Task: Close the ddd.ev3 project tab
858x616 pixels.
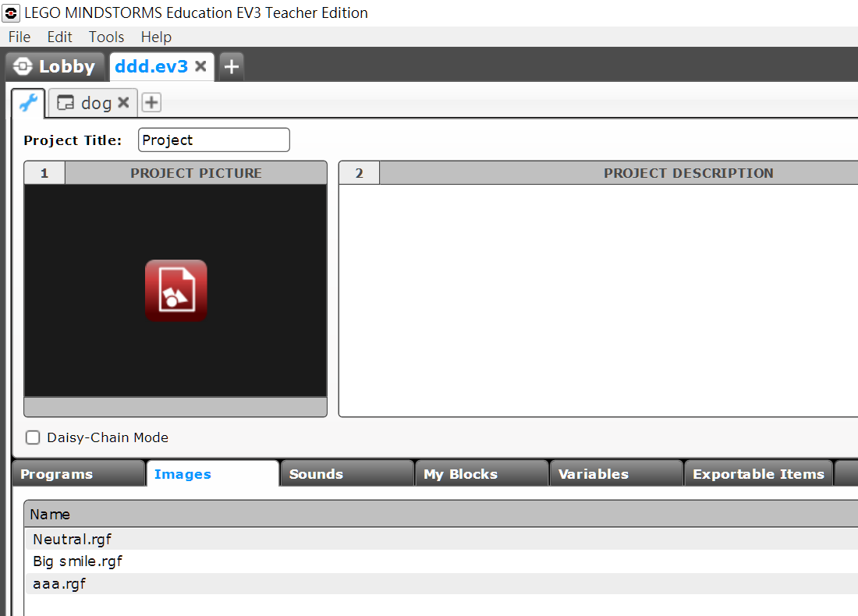Action: (200, 66)
